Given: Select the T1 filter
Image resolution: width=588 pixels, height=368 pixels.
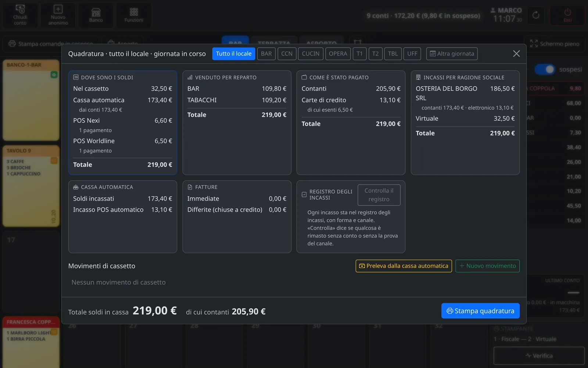Looking at the screenshot, I should pos(359,54).
